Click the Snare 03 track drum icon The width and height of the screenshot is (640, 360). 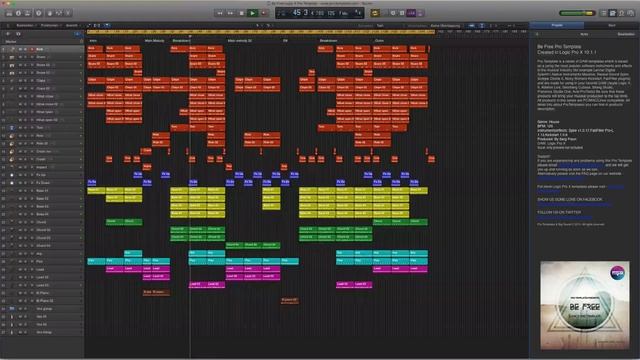point(11,73)
